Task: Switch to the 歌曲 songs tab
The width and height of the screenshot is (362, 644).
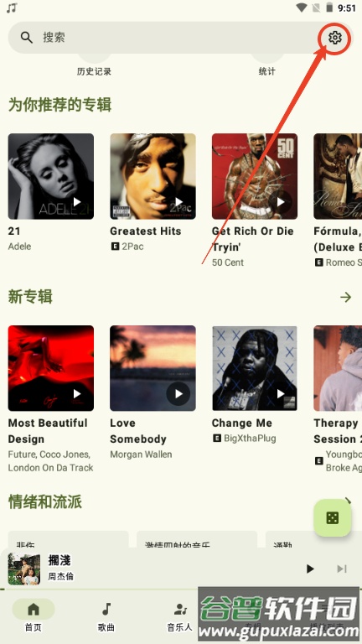Action: (x=106, y=615)
